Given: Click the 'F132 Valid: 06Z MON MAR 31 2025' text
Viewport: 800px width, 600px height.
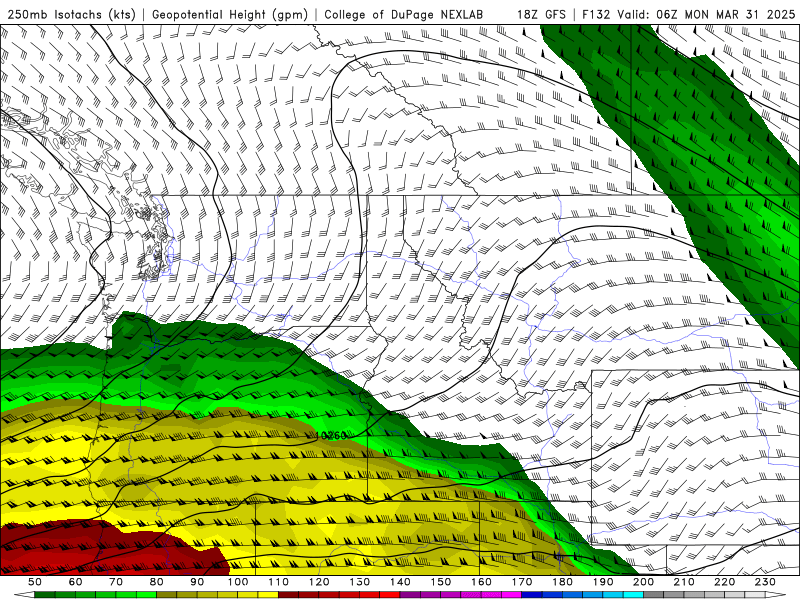Looking at the screenshot, I should [688, 15].
